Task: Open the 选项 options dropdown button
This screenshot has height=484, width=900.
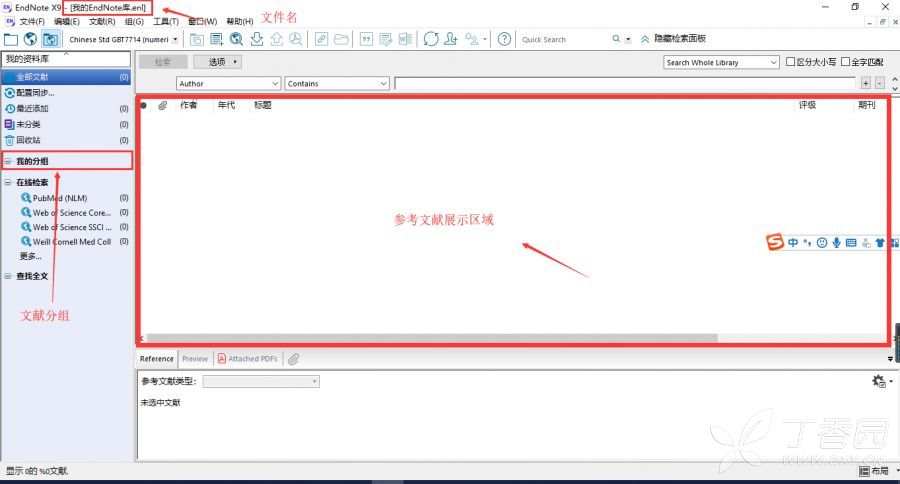Action: coord(218,61)
